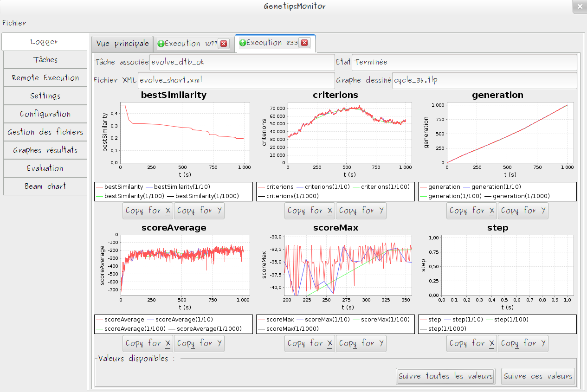The image size is (587, 392).
Task: Open the Remote Execution panel
Action: [45, 78]
